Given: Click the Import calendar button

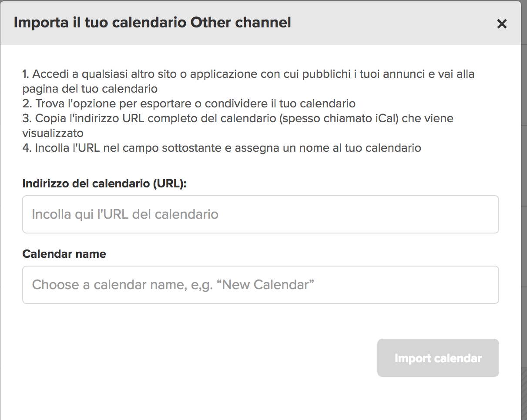Looking at the screenshot, I should point(438,358).
